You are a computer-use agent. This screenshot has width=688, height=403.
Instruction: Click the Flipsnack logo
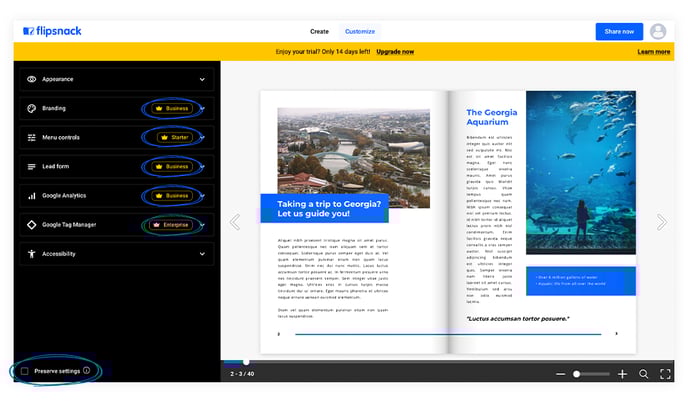pyautogui.click(x=52, y=31)
